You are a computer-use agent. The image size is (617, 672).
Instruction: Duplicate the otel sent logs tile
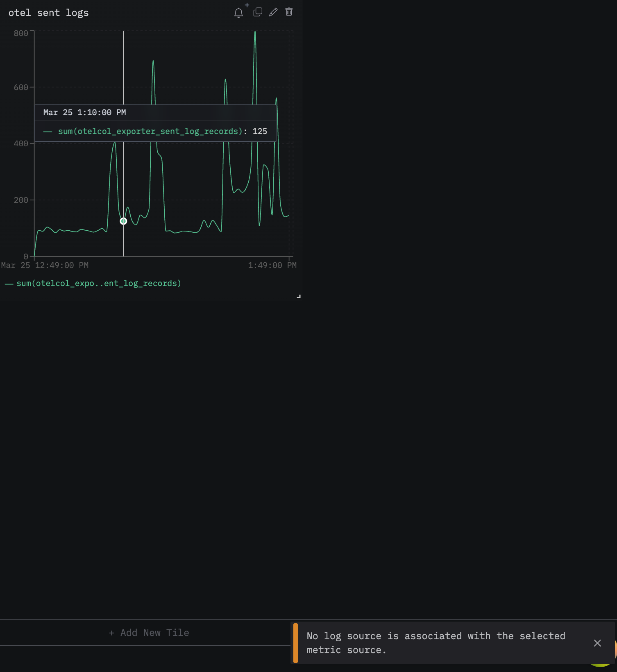258,12
